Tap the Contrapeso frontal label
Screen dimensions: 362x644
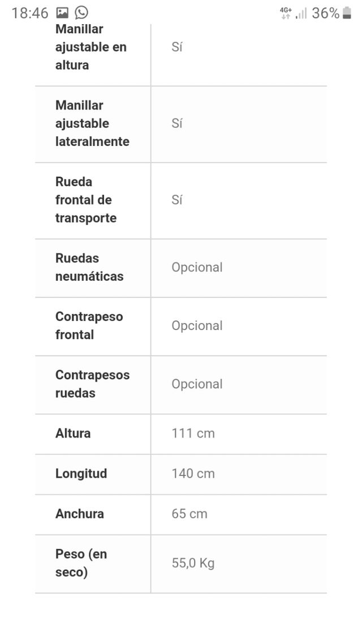(x=89, y=325)
